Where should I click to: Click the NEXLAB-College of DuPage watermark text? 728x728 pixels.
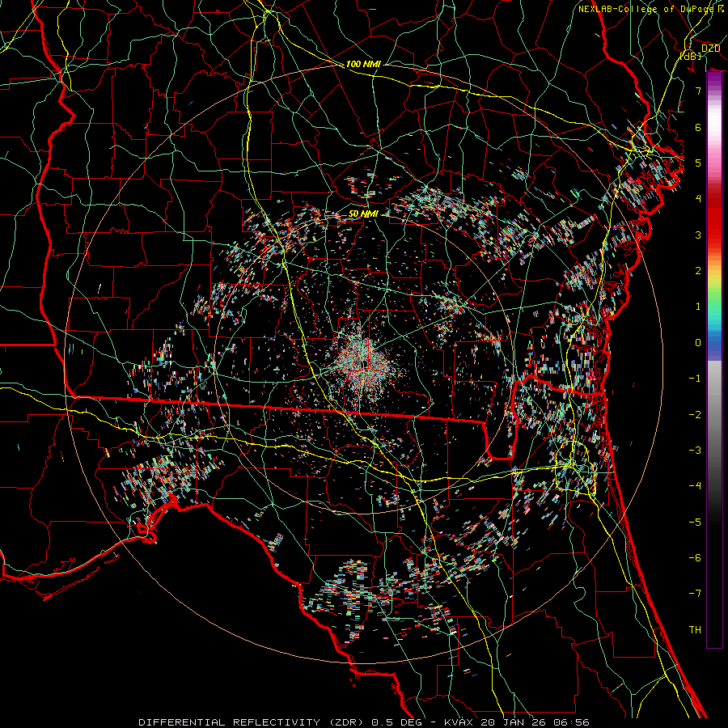(x=645, y=8)
